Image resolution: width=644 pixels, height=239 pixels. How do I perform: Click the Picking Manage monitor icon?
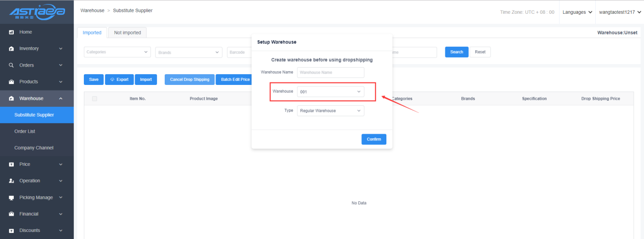pos(11,197)
